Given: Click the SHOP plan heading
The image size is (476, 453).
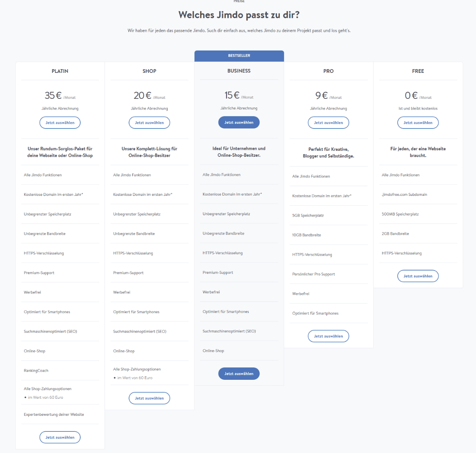Looking at the screenshot, I should click(x=149, y=71).
